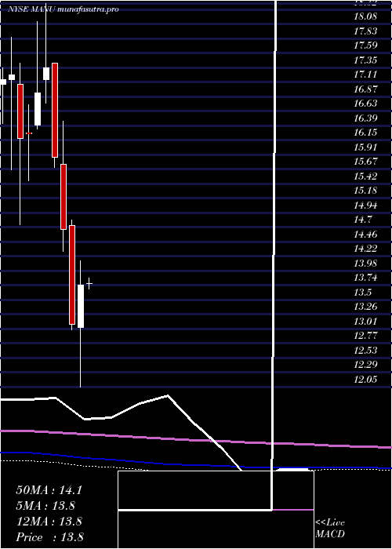
Task: Click the 17.59 price axis label
Action: (365, 45)
